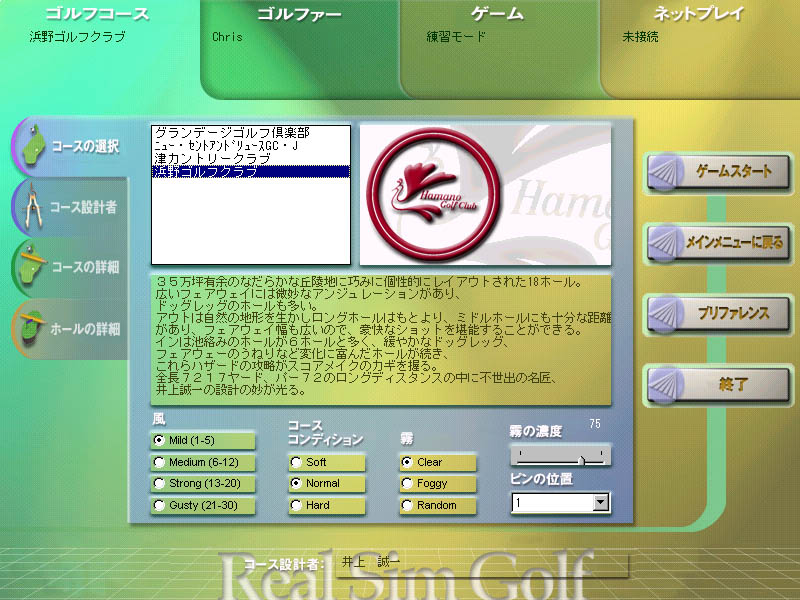Image resolution: width=800 pixels, height=600 pixels.
Task: Open the ネットプレイ tab
Action: point(699,15)
